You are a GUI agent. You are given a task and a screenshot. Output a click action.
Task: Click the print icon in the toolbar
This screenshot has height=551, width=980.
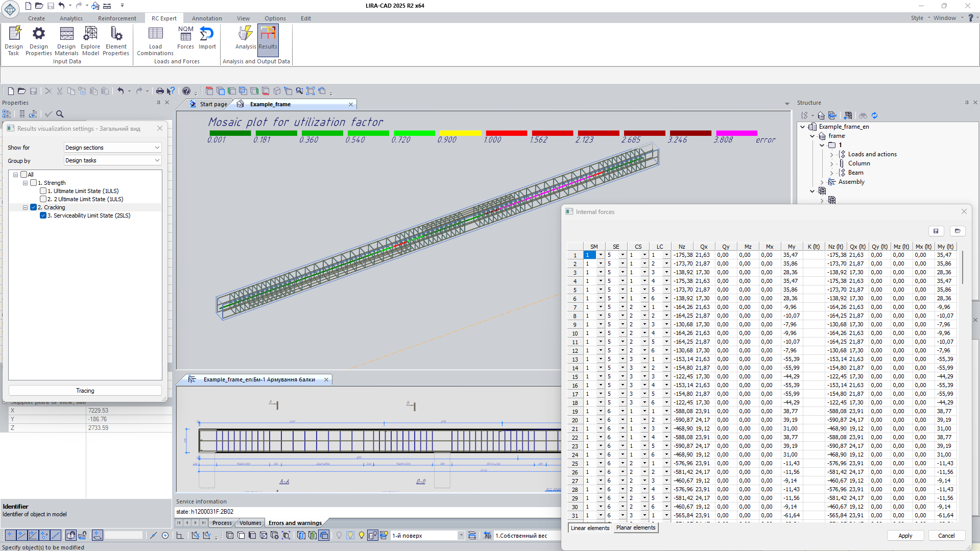click(159, 91)
